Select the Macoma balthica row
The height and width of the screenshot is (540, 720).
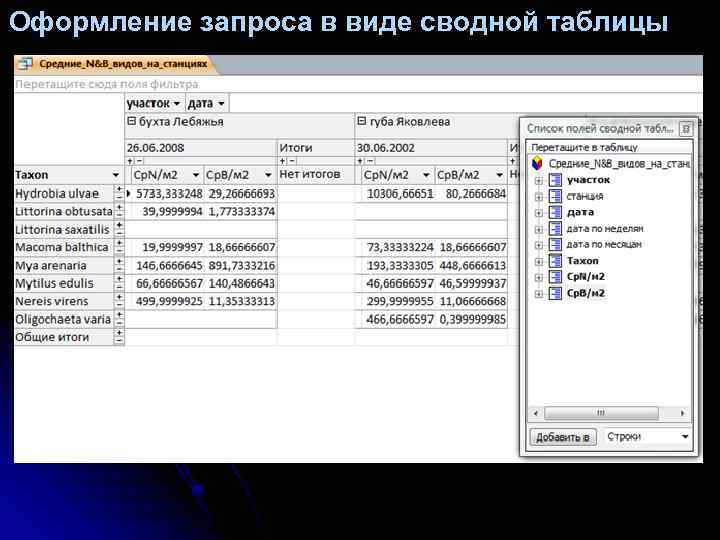64,248
